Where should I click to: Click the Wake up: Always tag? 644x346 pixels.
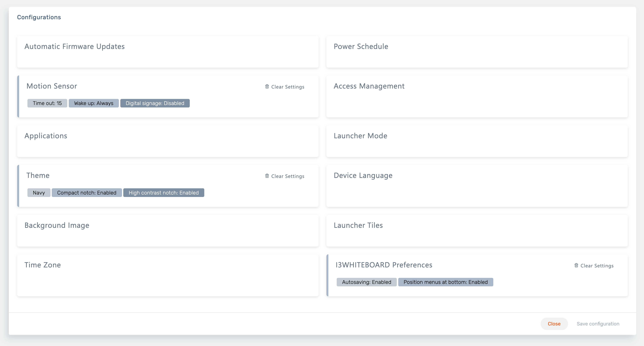tap(94, 103)
